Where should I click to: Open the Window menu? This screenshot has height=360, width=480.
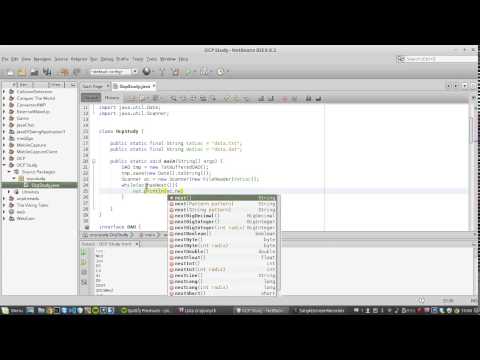click(168, 59)
